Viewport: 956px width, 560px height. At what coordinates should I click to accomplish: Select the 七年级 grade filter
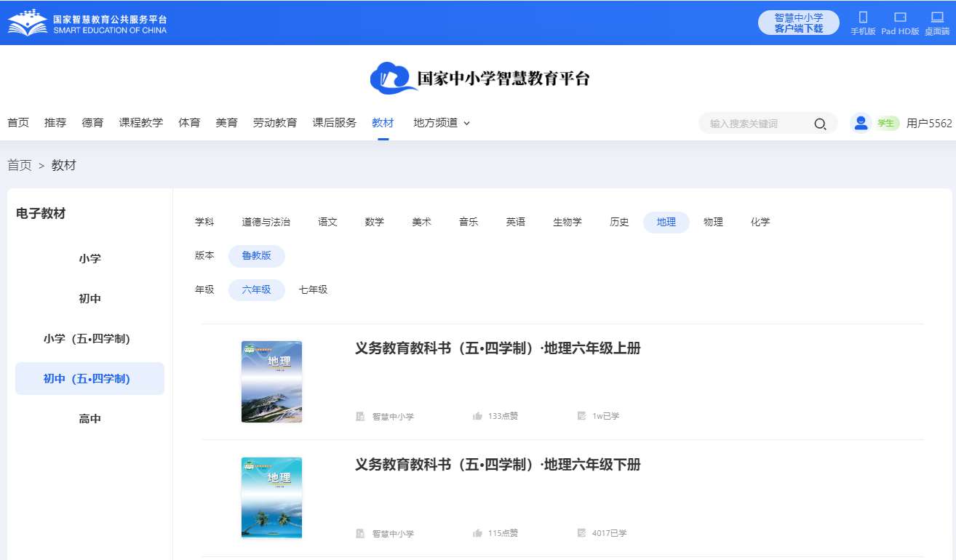(x=314, y=289)
